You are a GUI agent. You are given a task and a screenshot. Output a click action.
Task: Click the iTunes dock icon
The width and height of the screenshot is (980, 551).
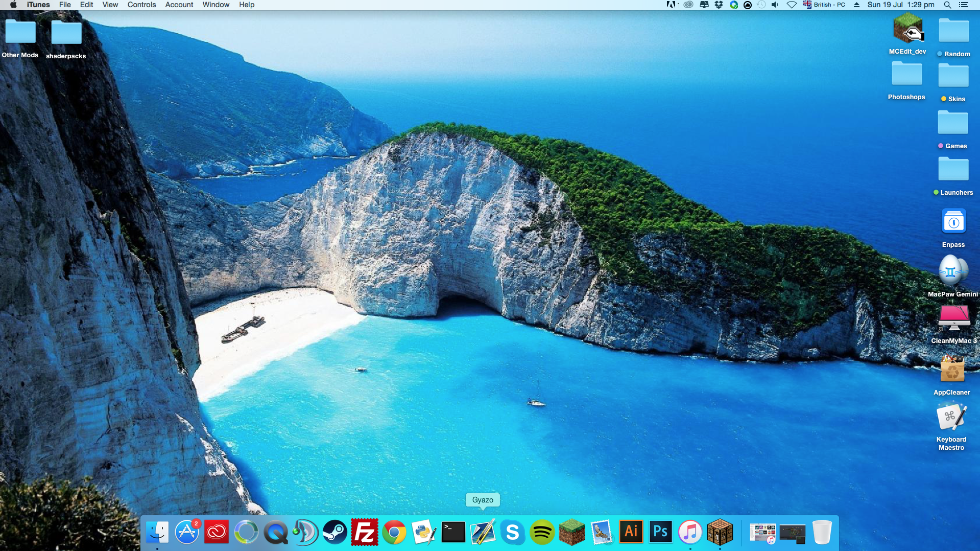pos(690,532)
